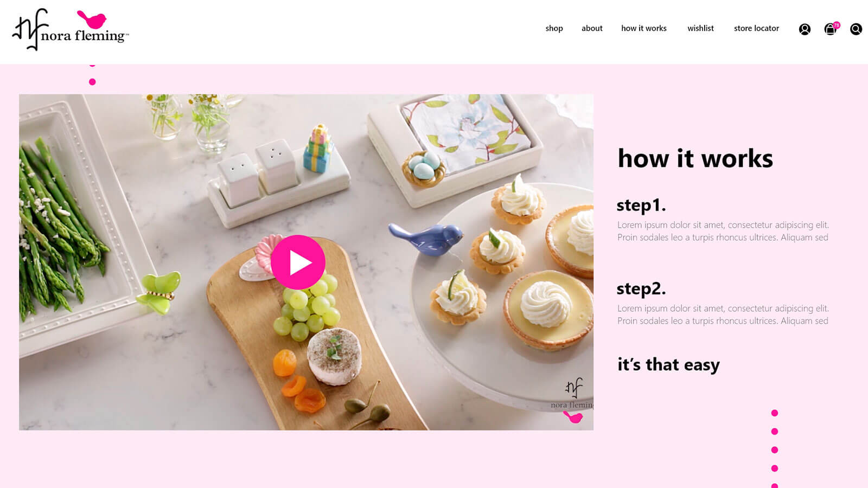Click the how it works heading

pyautogui.click(x=695, y=158)
